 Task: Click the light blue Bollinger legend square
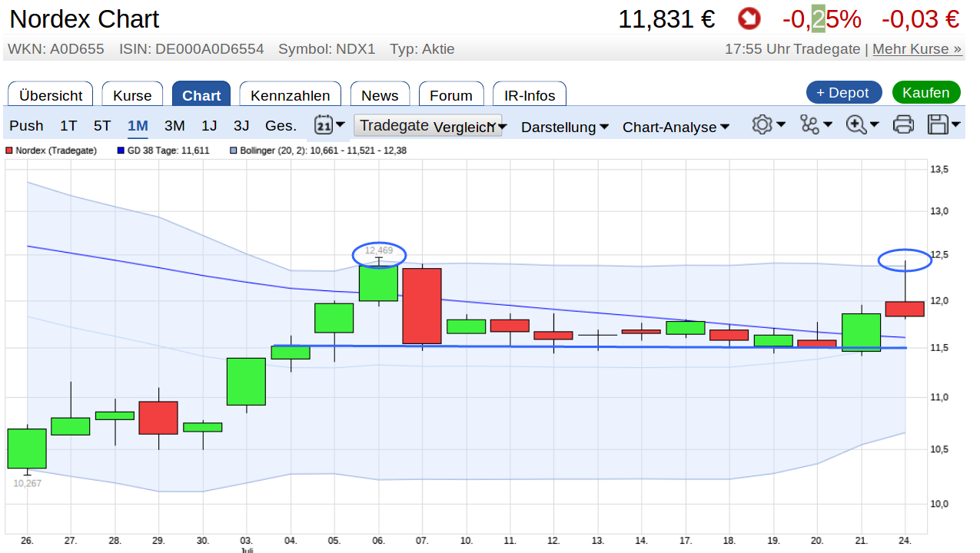(x=234, y=151)
